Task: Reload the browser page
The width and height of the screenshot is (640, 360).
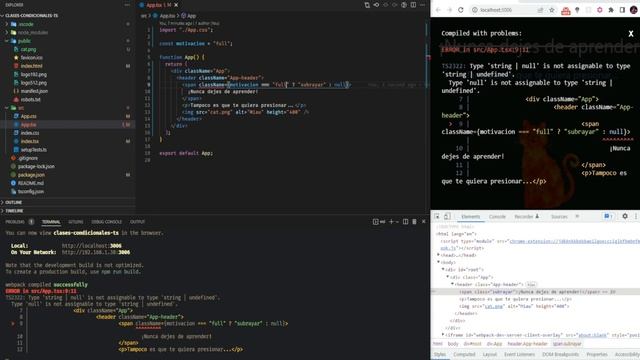Action: [x=461, y=10]
